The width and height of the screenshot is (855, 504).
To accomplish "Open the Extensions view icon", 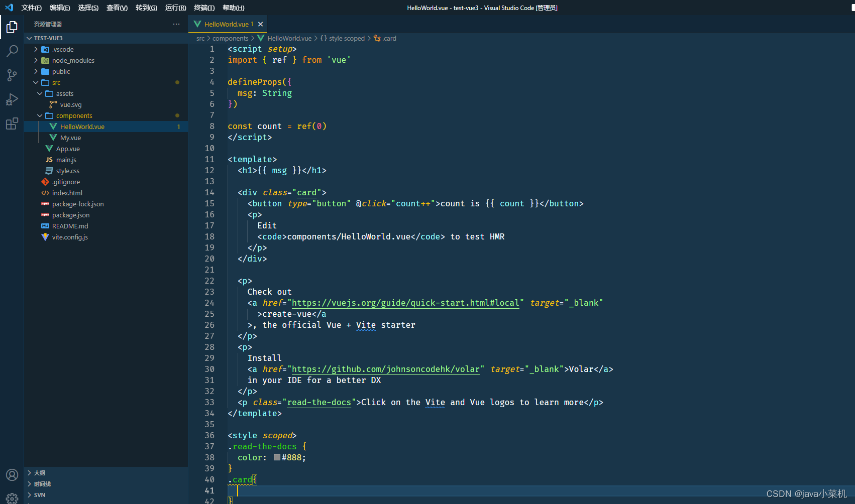I will tap(12, 123).
